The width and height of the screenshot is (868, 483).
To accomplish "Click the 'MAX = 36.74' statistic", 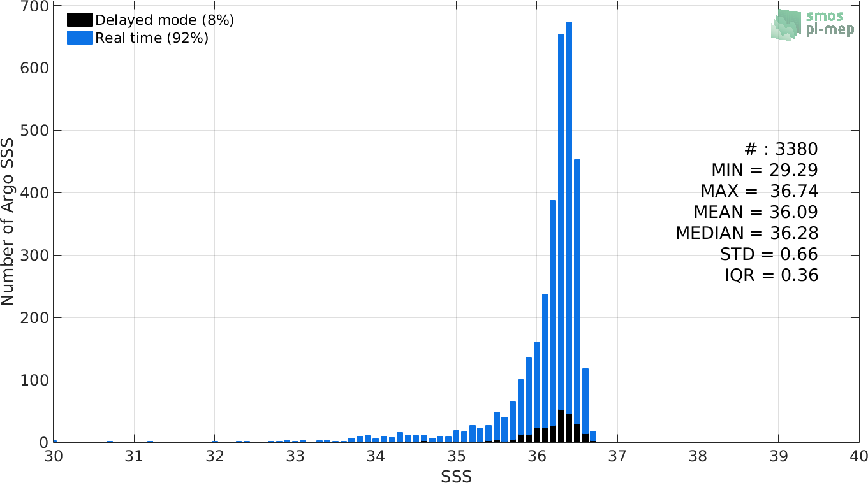I will click(759, 191).
